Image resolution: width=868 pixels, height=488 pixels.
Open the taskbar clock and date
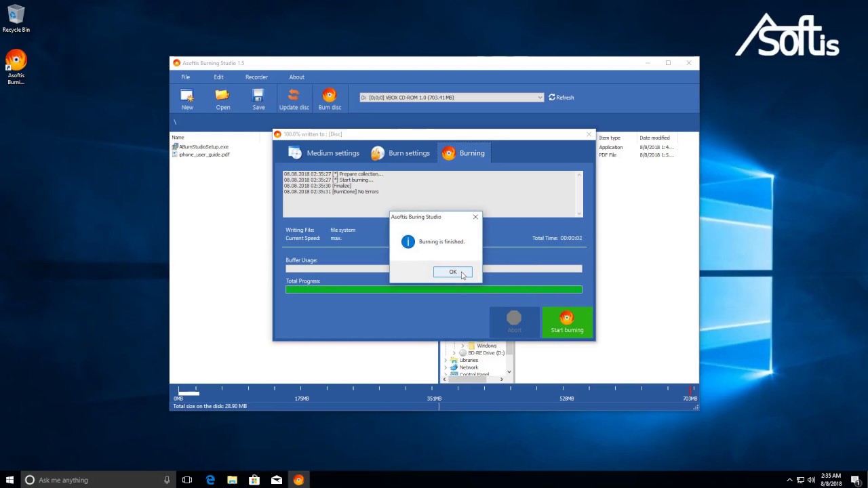coord(831,480)
